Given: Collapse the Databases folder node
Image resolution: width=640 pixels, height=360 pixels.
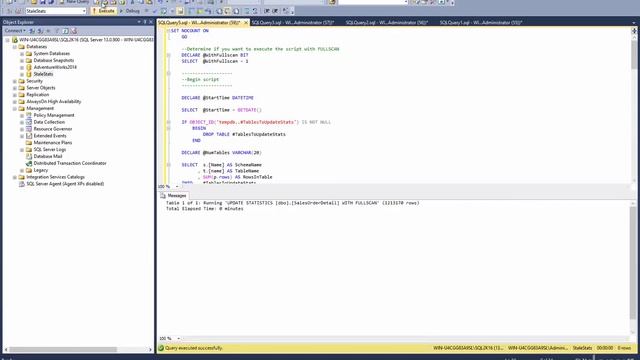Looking at the screenshot, I should pyautogui.click(x=15, y=47).
